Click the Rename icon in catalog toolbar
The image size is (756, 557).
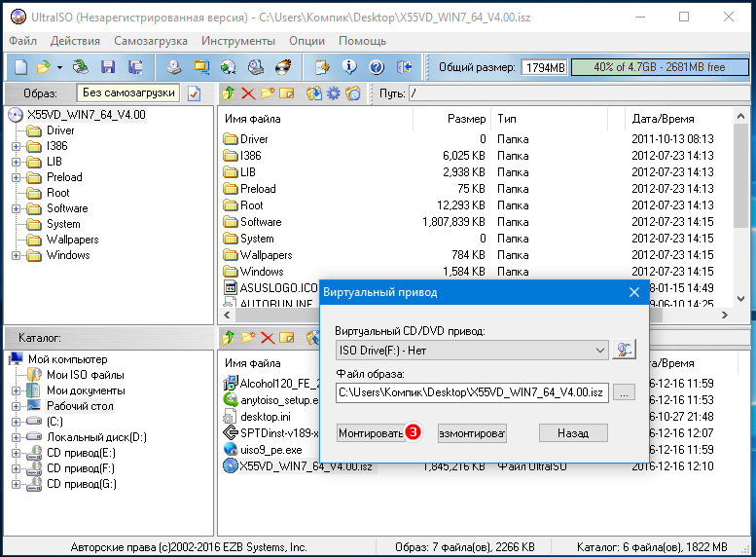[x=286, y=338]
